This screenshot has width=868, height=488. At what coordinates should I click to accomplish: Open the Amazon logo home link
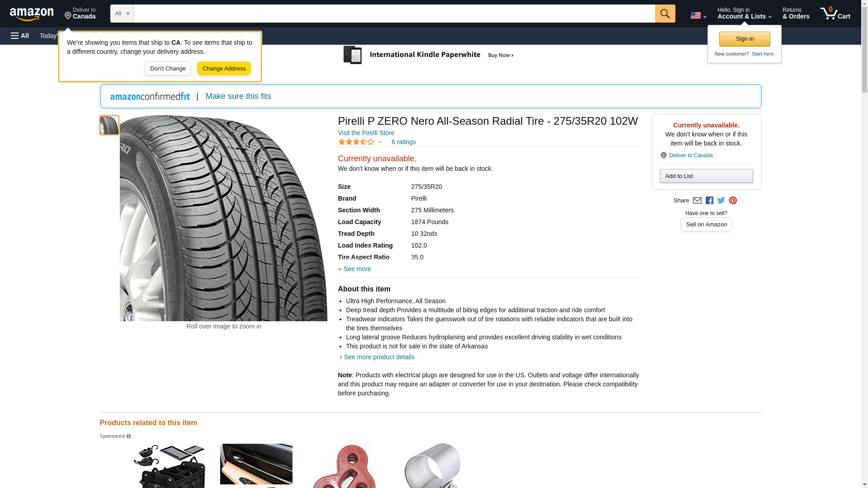(x=32, y=14)
